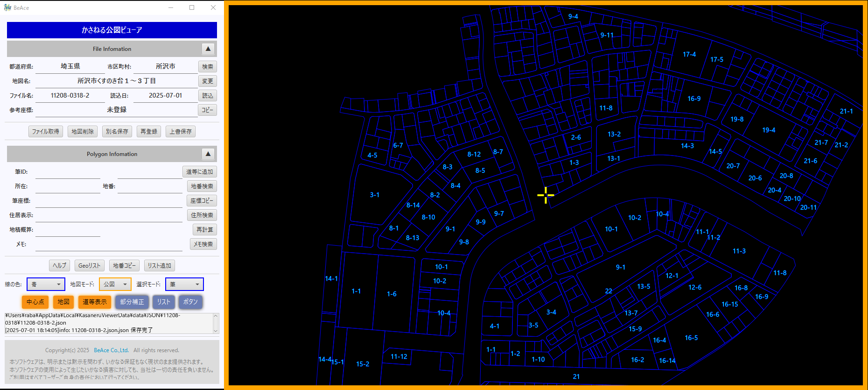
Task: Click the 市区町村 field showing 所沢市
Action: pos(166,67)
